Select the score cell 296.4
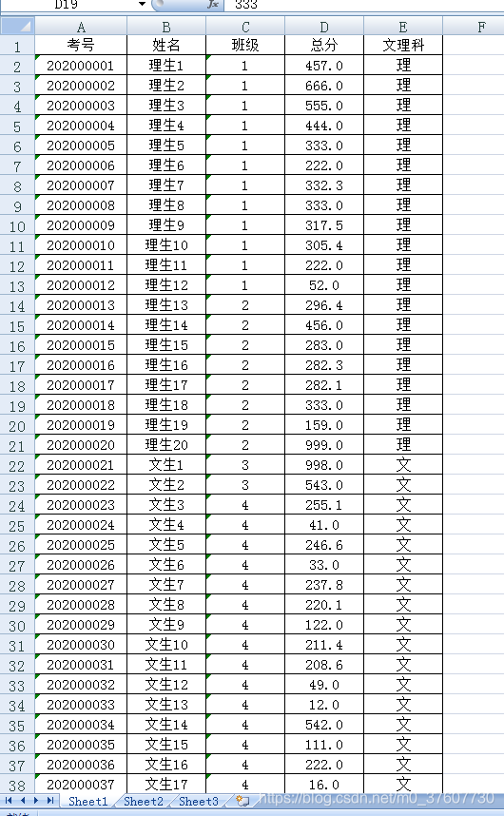Image resolution: width=504 pixels, height=816 pixels. (324, 305)
